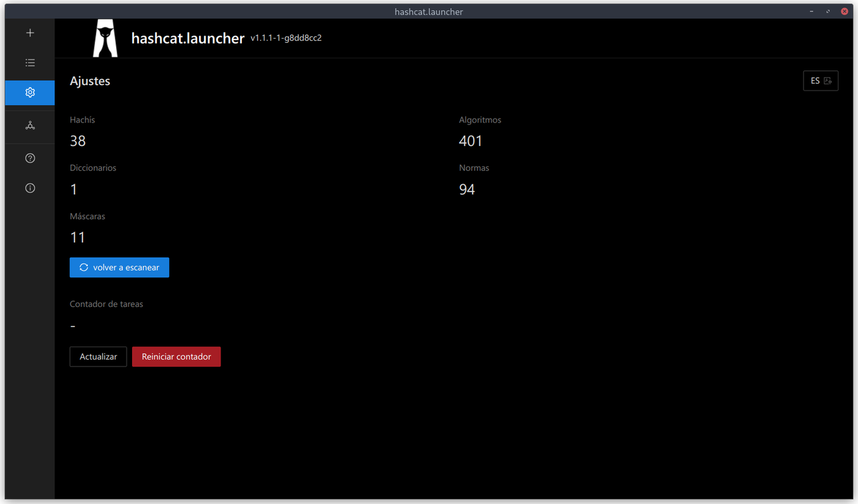Select the settings gear icon in sidebar

coord(29,92)
